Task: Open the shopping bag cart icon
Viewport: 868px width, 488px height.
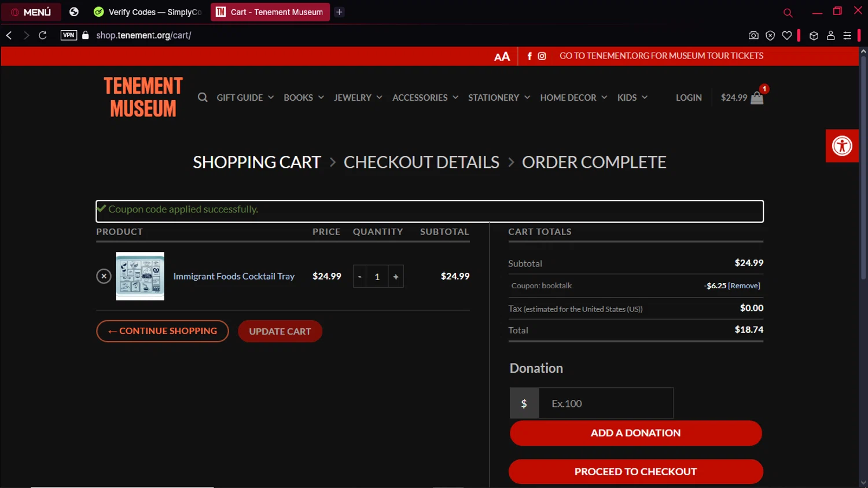Action: pyautogui.click(x=757, y=98)
